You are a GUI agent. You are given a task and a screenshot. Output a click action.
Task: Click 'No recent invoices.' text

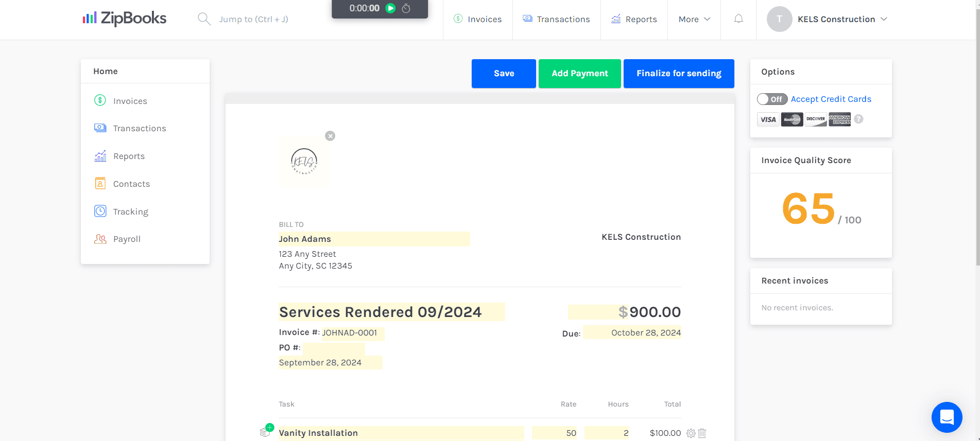[797, 308]
